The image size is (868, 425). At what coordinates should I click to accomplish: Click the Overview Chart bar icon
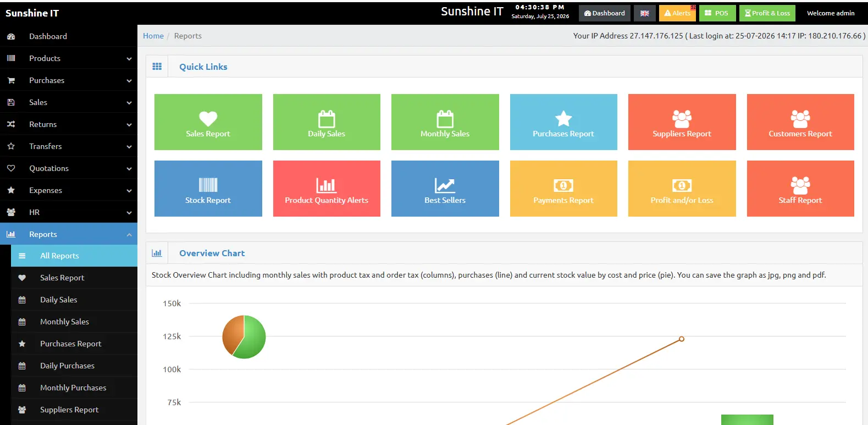pos(157,253)
